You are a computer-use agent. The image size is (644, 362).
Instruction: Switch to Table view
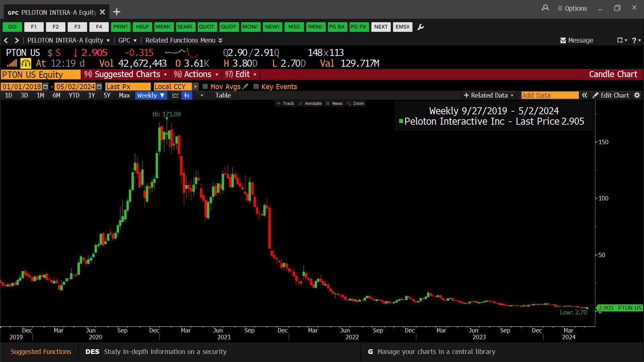pyautogui.click(x=223, y=96)
